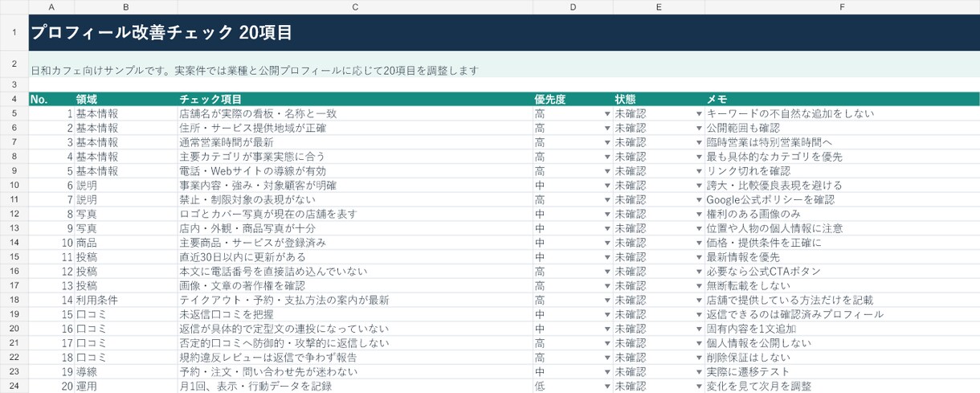
Task: Select 商品 cell in row No. 10
Action: pyautogui.click(x=126, y=243)
